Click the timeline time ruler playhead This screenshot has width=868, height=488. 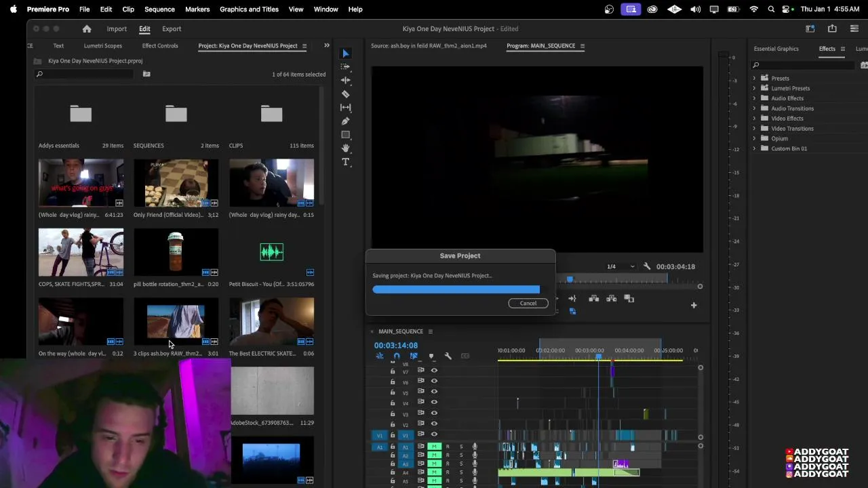pyautogui.click(x=598, y=357)
